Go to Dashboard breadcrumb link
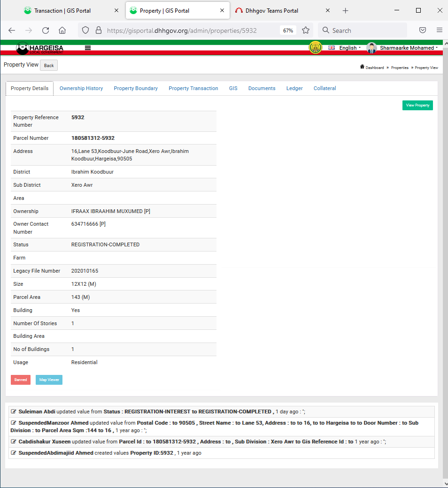Image resolution: width=448 pixels, height=488 pixels. click(x=374, y=68)
